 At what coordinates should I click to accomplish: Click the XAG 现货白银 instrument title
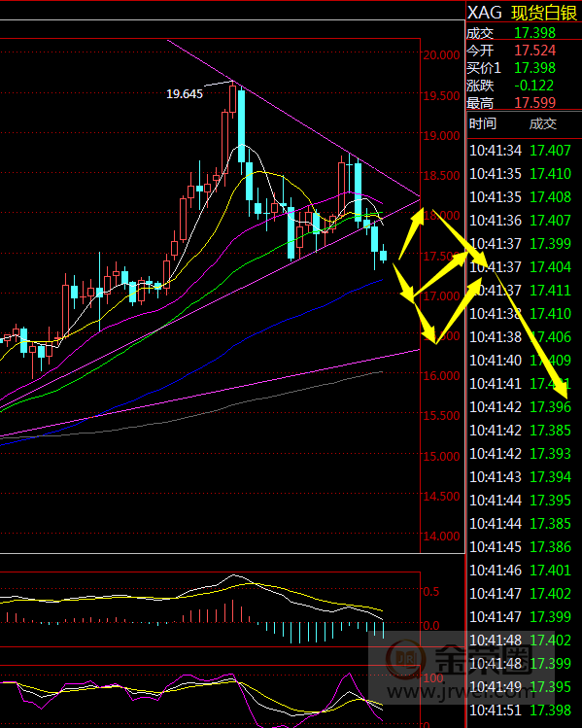click(522, 13)
